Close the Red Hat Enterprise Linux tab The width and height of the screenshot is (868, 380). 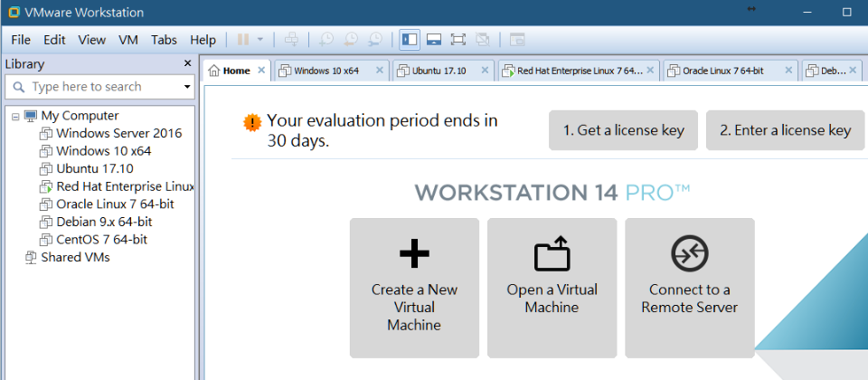tap(650, 71)
